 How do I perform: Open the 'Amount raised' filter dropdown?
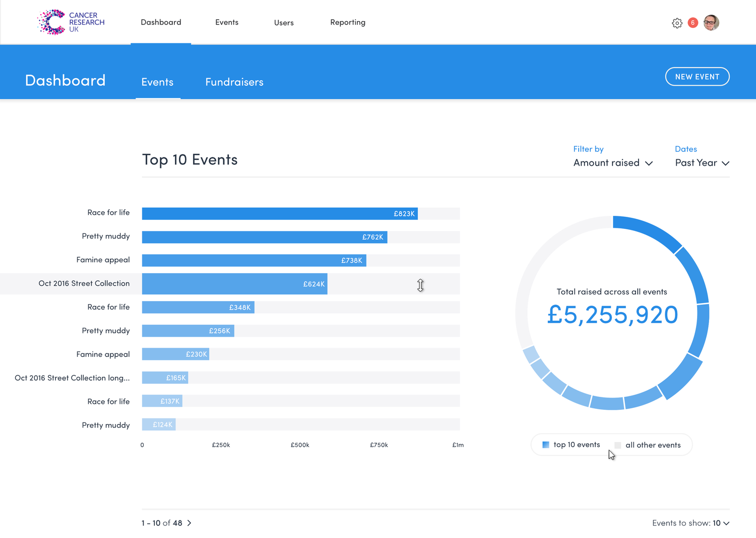point(613,162)
